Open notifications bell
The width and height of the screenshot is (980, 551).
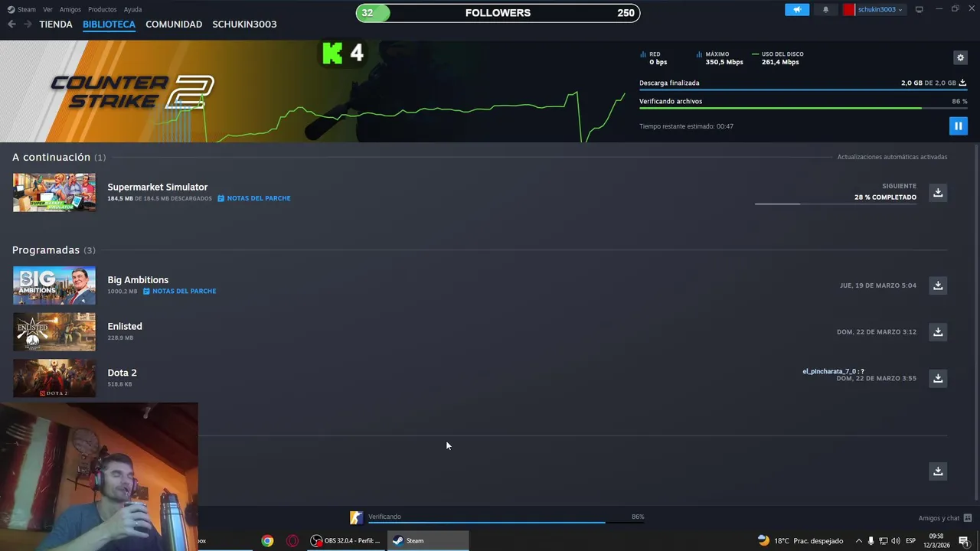(x=825, y=10)
